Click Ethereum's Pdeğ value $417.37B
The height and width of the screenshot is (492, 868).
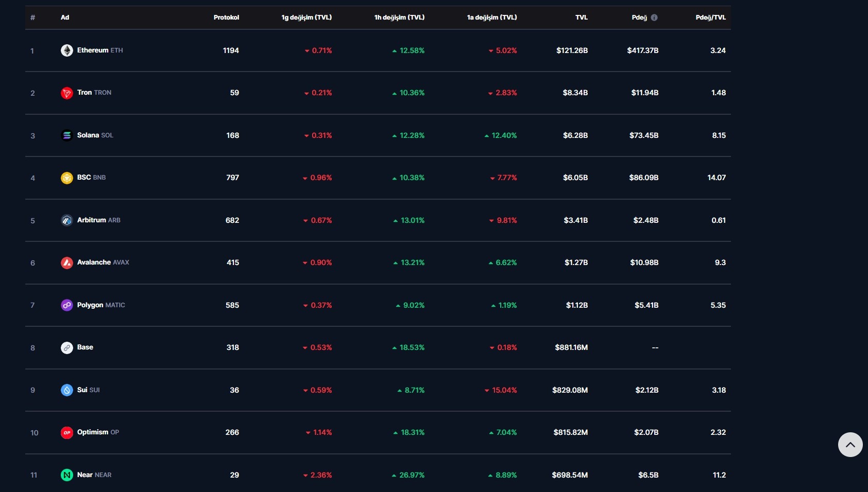pyautogui.click(x=643, y=50)
